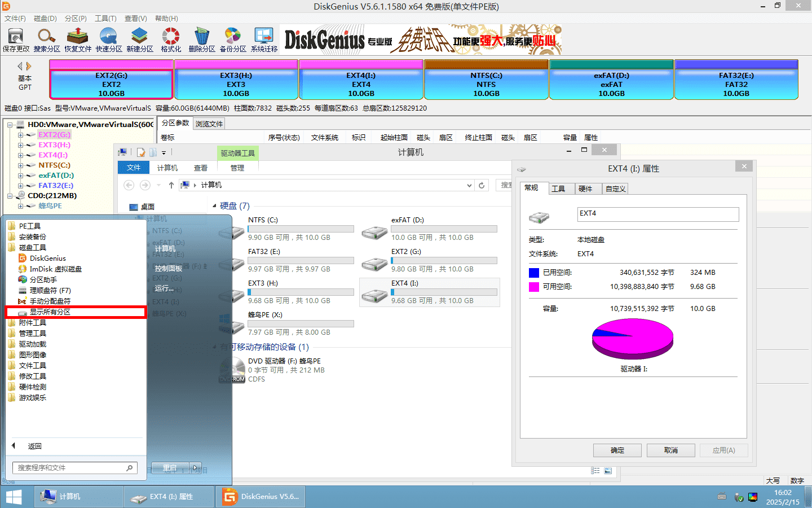This screenshot has height=508, width=812.
Task: Select the NTFS(C:) block in the partition bar
Action: pyautogui.click(x=486, y=80)
